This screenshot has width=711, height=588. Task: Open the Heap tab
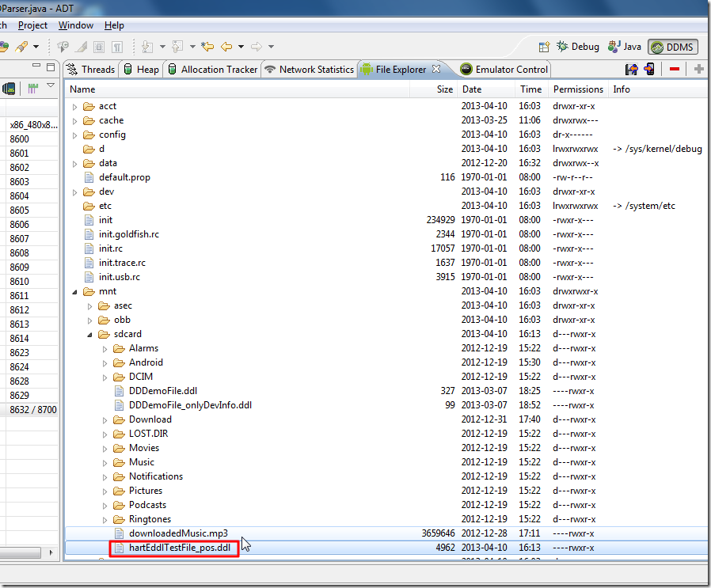point(142,70)
